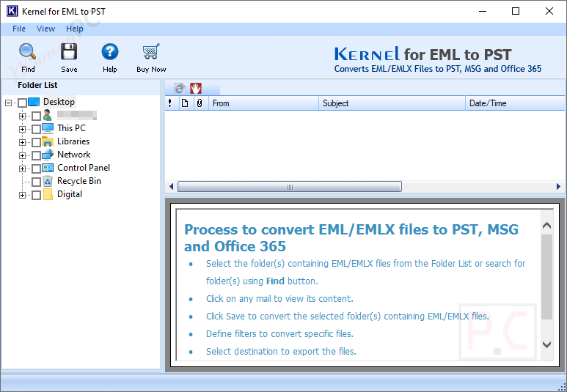Screen dimensions: 567x392
Task: Collapse the Desktop tree node
Action: (x=9, y=103)
